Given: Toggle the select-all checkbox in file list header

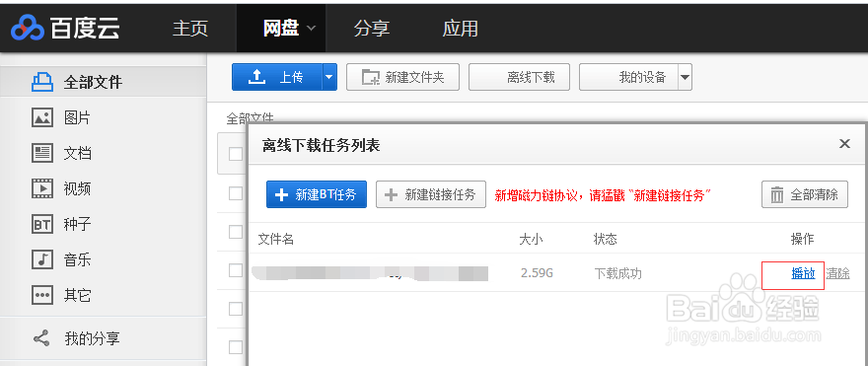Looking at the screenshot, I should click(x=236, y=153).
